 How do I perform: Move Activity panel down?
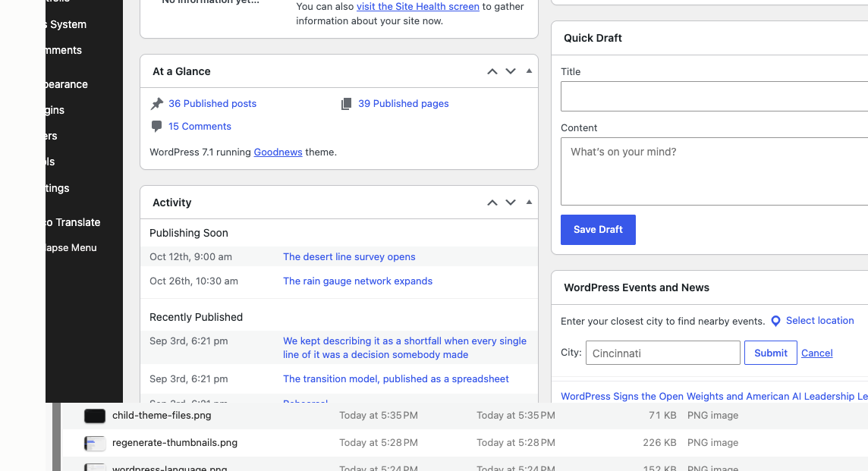tap(511, 203)
